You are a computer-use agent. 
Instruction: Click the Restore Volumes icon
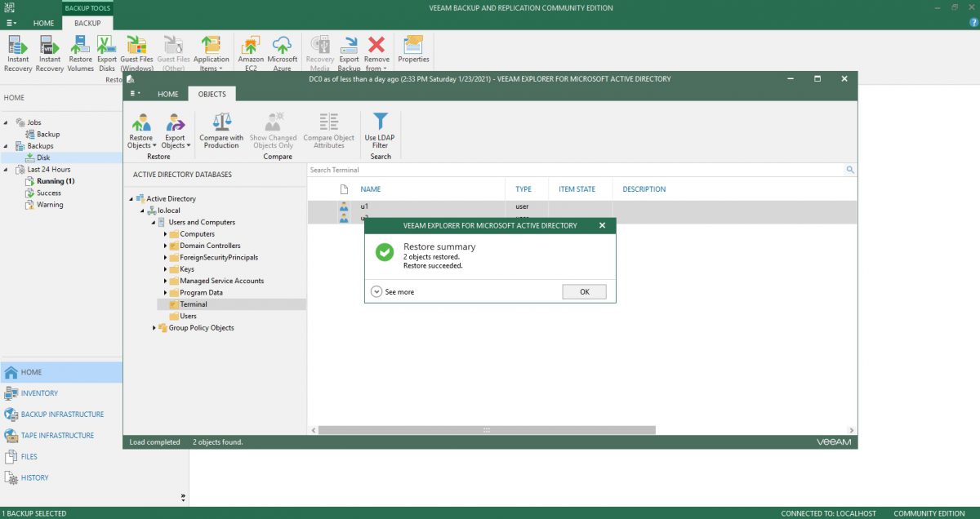click(80, 51)
